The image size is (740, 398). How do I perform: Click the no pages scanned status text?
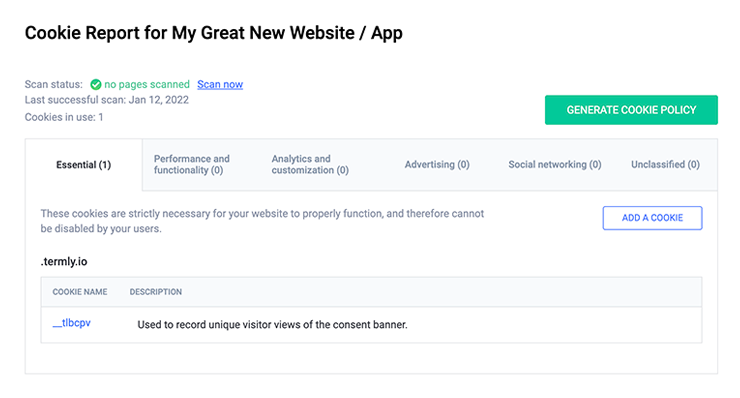147,85
